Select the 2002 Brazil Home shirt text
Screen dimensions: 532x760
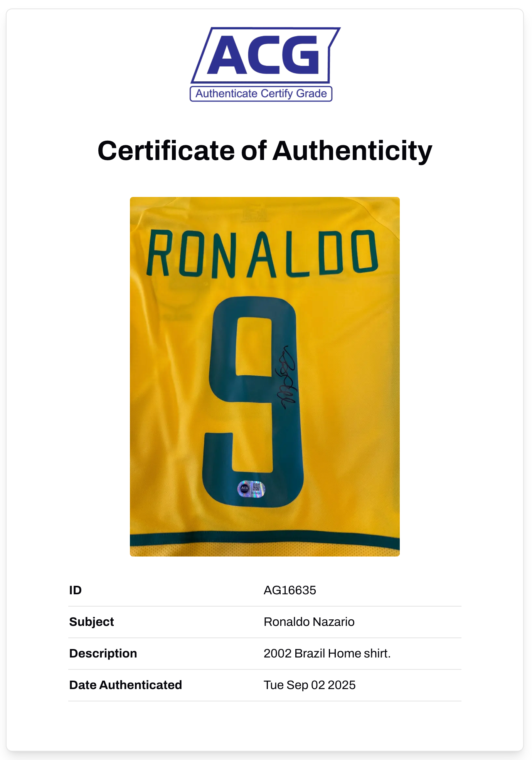[327, 653]
